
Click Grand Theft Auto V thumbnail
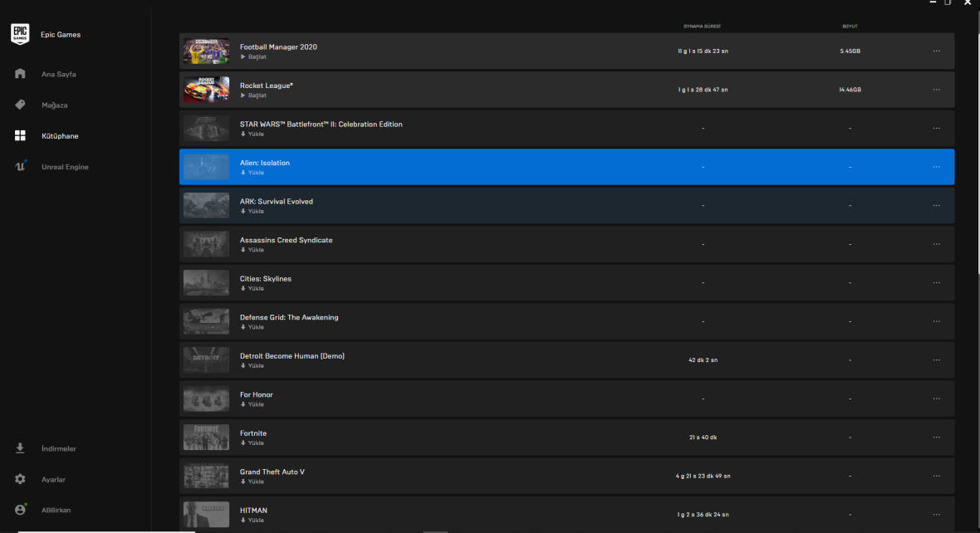point(206,477)
